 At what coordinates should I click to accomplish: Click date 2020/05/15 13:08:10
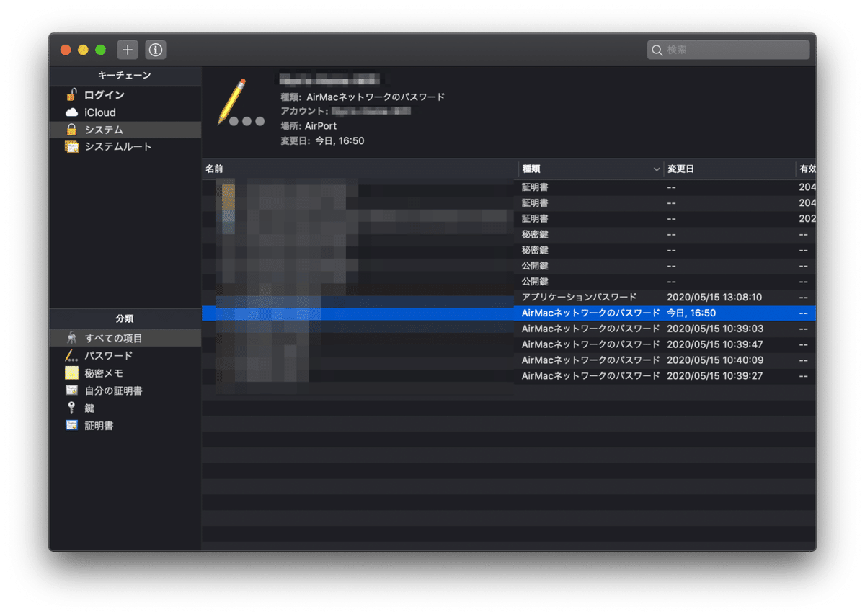tap(714, 298)
